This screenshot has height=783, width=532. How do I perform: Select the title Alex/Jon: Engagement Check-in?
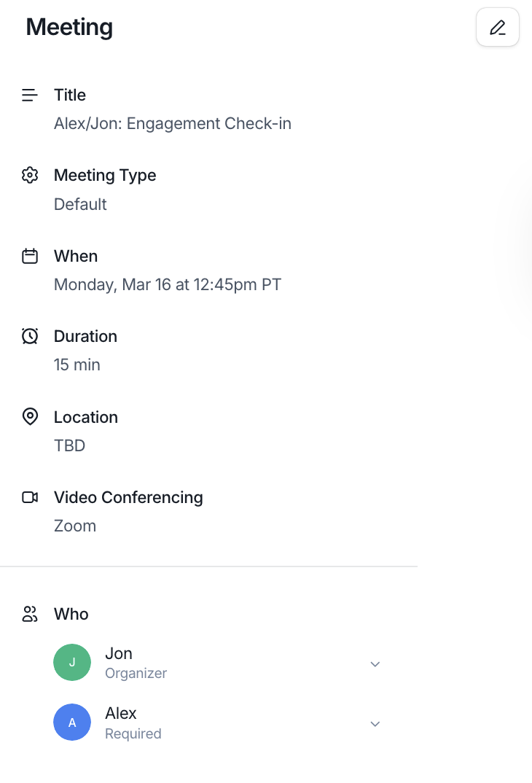coord(173,123)
